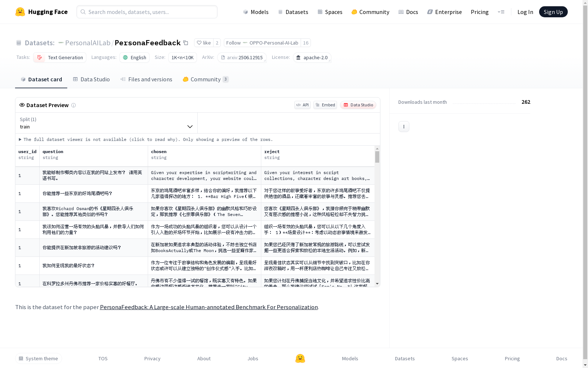
Task: Open the more options menu in navbar
Action: [501, 12]
